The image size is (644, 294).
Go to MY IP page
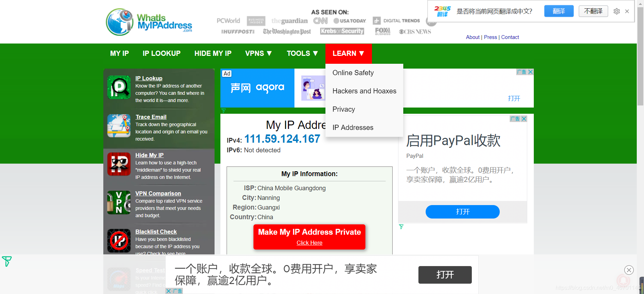[x=120, y=53]
